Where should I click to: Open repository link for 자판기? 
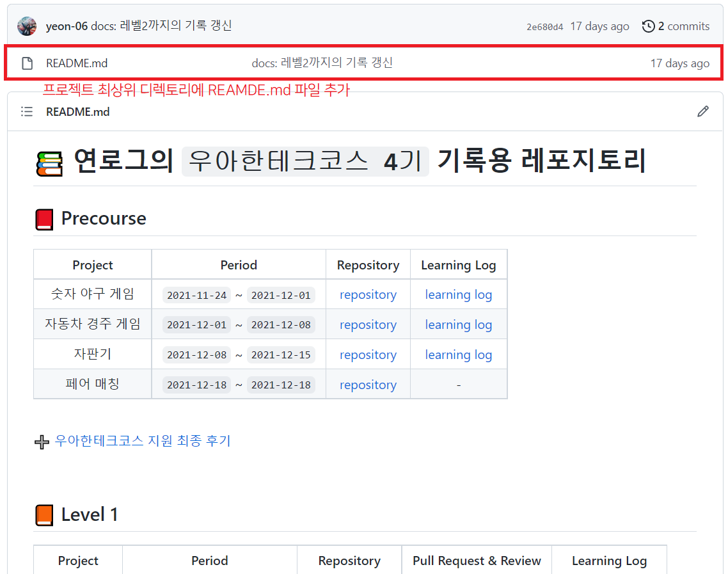coord(368,355)
